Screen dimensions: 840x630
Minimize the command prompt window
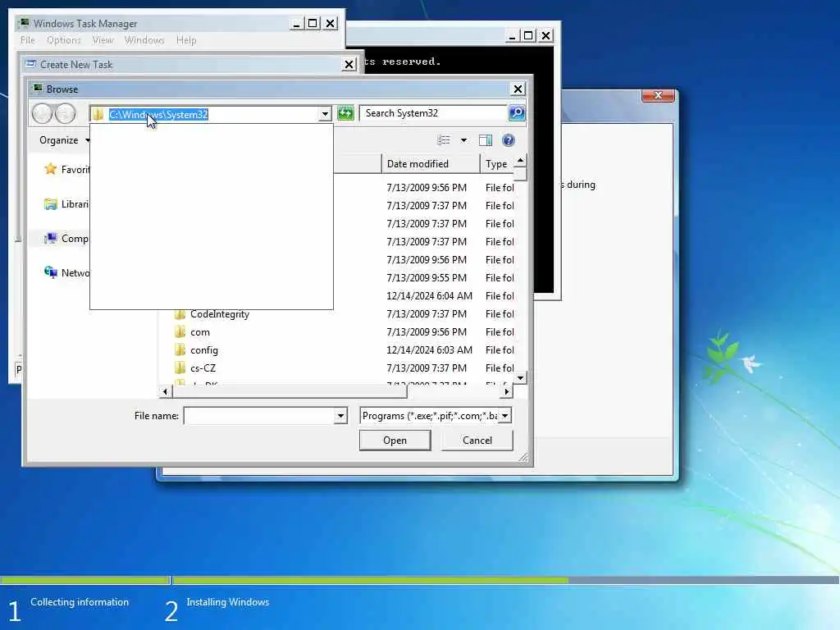[x=512, y=36]
